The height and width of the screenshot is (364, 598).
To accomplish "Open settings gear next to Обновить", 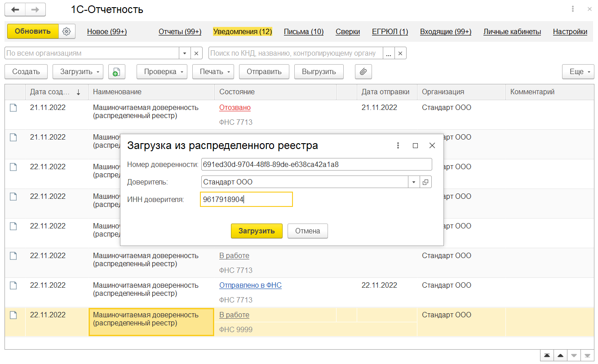I will [67, 31].
